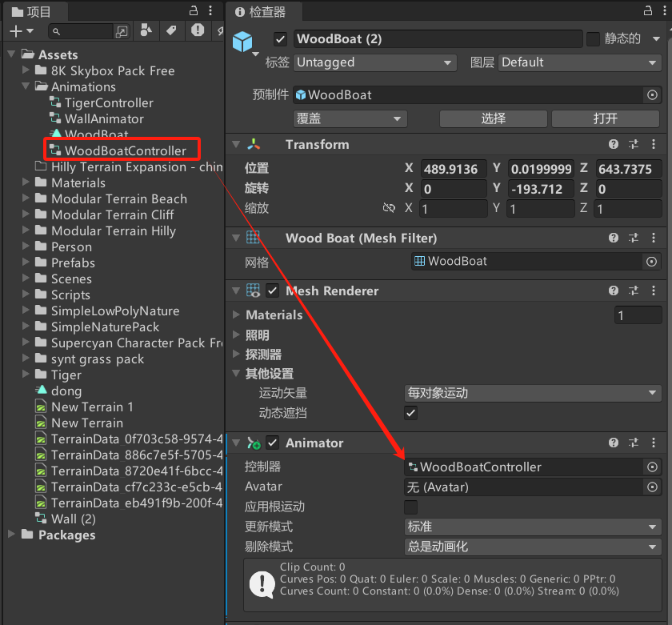Image resolution: width=672 pixels, height=625 pixels.
Task: Open Transform three-dot menu
Action: [x=653, y=144]
